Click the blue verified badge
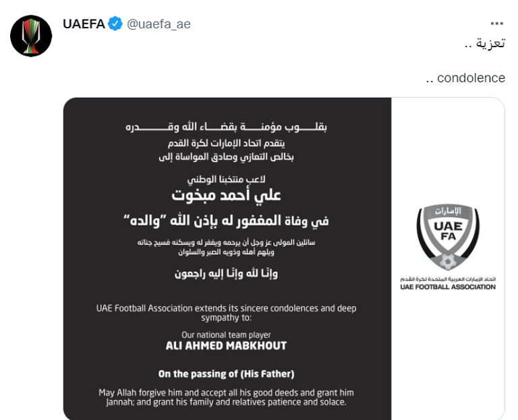The width and height of the screenshot is (518, 420). click(116, 24)
